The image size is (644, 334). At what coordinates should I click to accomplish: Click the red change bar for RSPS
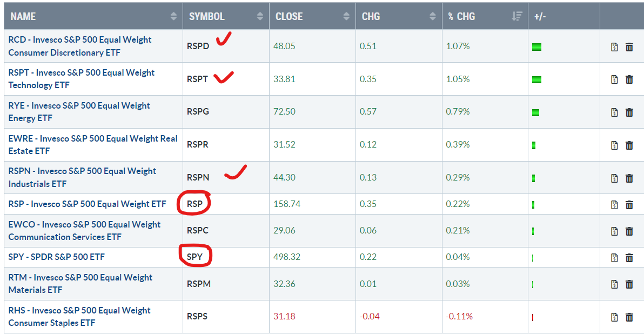(533, 318)
